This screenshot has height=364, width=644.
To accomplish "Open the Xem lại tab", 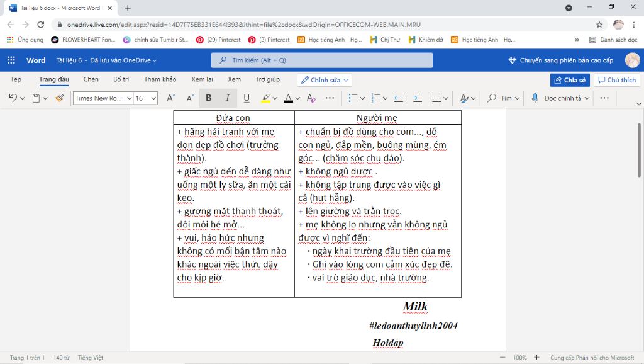I will pyautogui.click(x=202, y=79).
